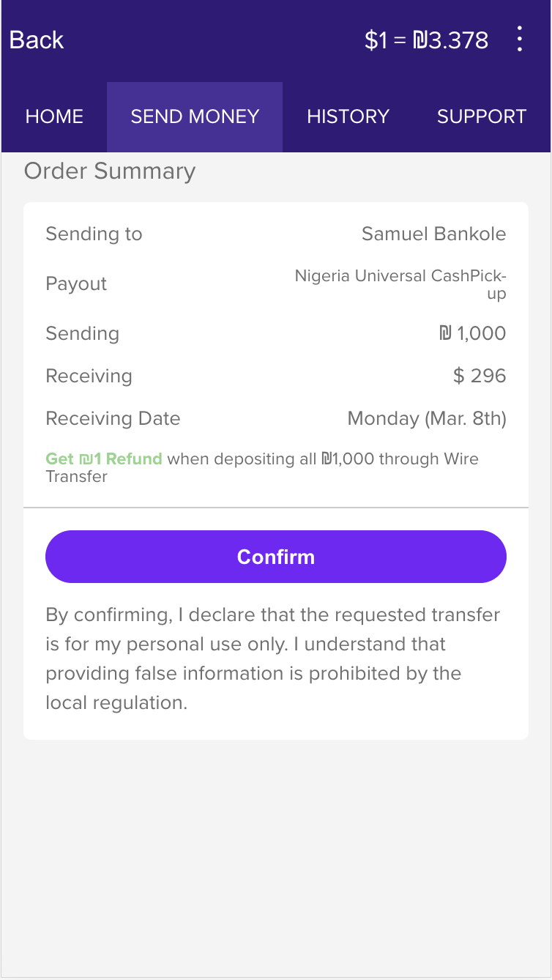Image resolution: width=552 pixels, height=980 pixels.
Task: Go back using the Back button
Action: (37, 40)
